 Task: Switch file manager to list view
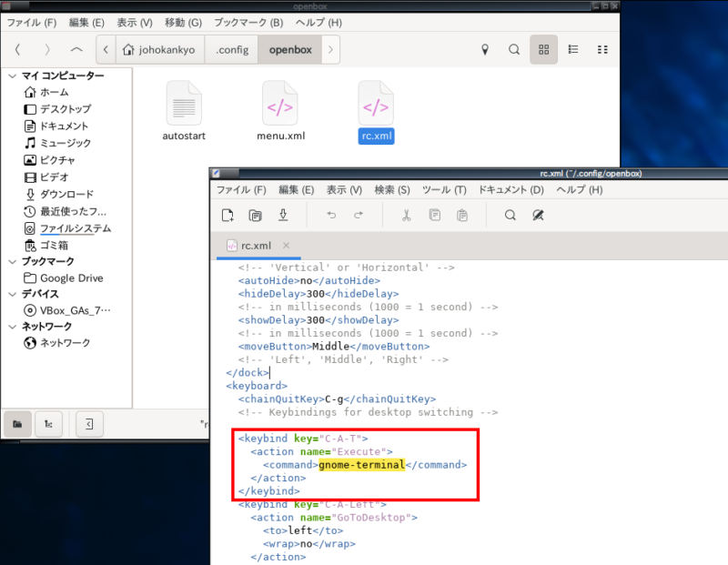pyautogui.click(x=573, y=49)
